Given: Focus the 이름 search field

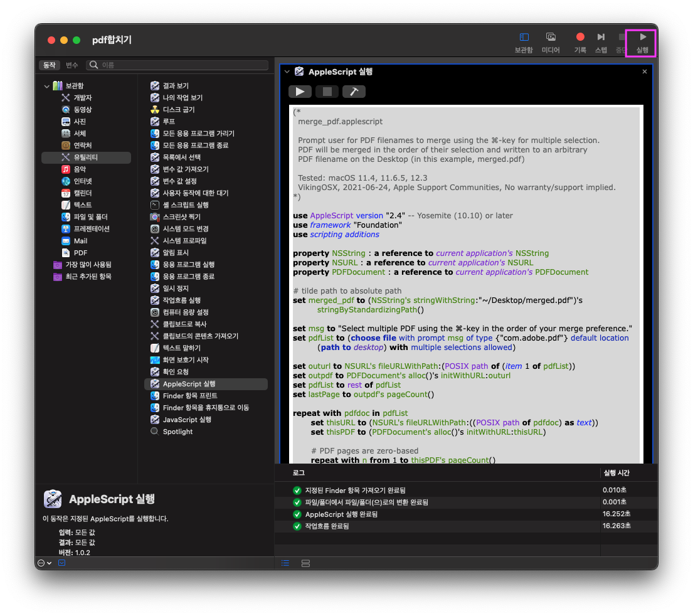Looking at the screenshot, I should click(x=177, y=65).
